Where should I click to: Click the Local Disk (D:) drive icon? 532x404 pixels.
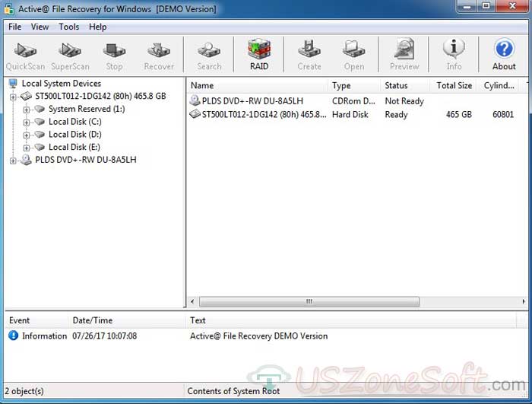click(40, 134)
